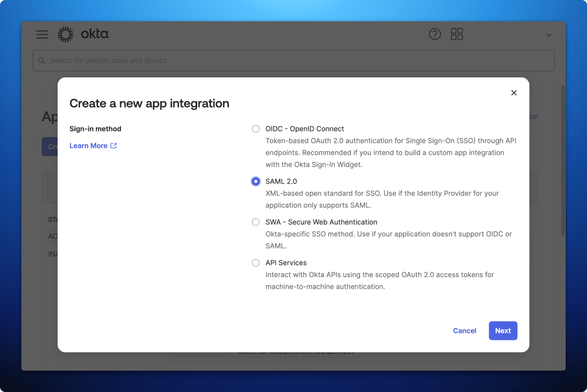Click the Okta flower logo icon
The image size is (587, 392).
click(65, 34)
